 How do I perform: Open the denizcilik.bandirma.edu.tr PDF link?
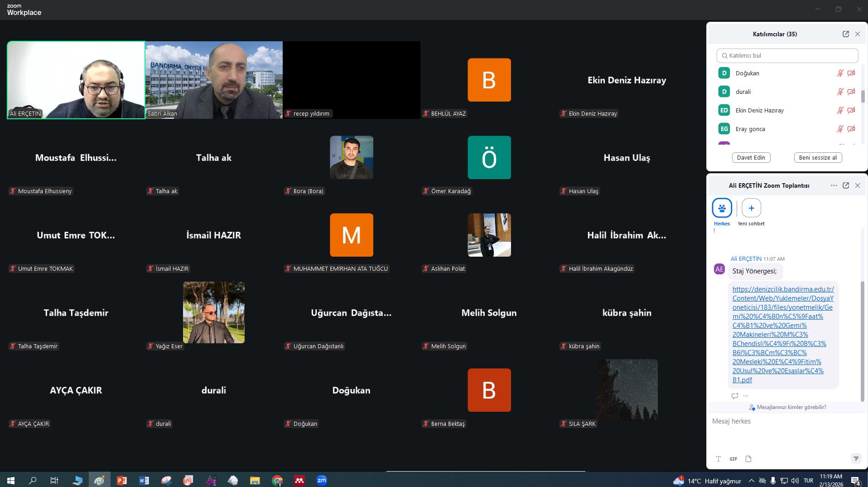tap(782, 334)
